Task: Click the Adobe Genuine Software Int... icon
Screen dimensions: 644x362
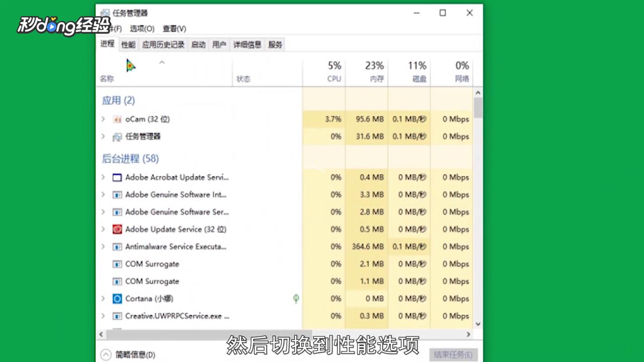Action: [117, 195]
